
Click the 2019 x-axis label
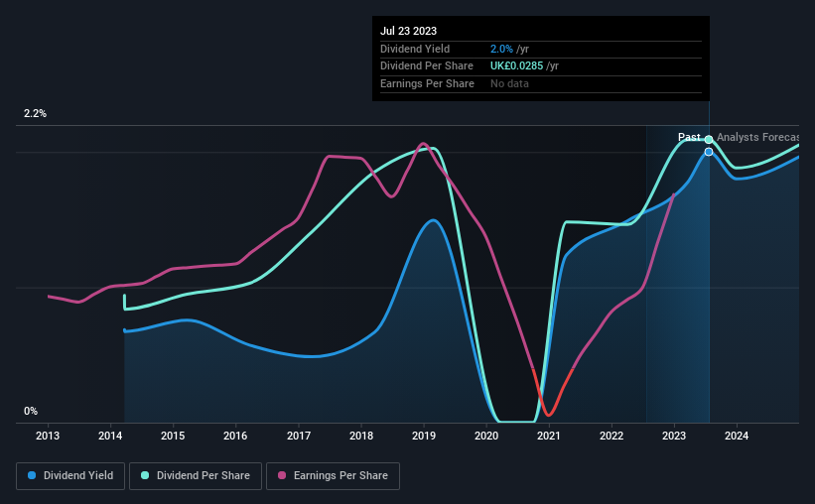tap(424, 436)
